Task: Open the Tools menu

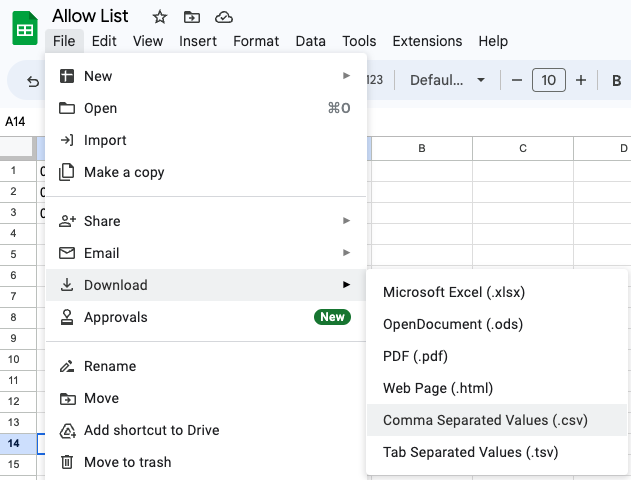Action: click(x=359, y=41)
